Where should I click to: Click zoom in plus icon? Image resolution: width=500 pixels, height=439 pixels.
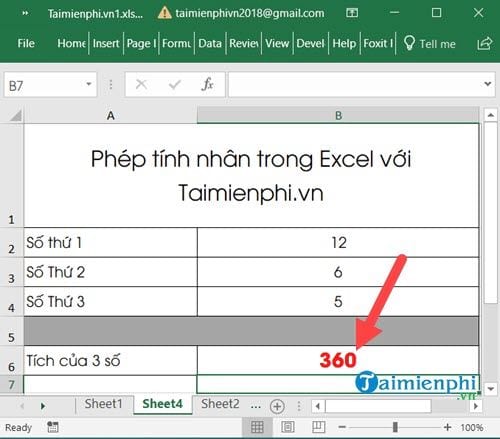click(x=448, y=427)
